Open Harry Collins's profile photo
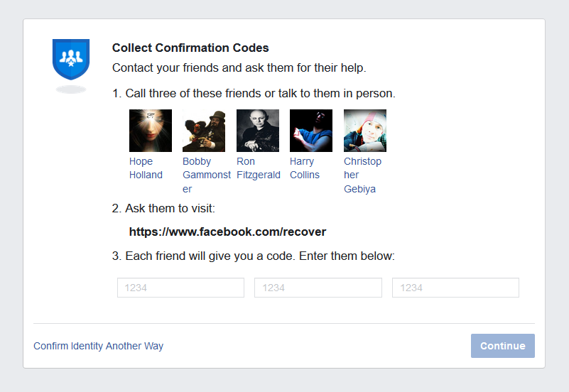Image resolution: width=569 pixels, height=392 pixels. coord(311,131)
